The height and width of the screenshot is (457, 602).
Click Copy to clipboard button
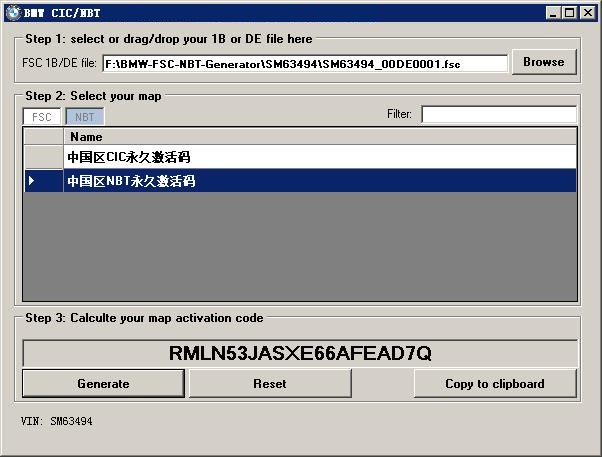[495, 384]
